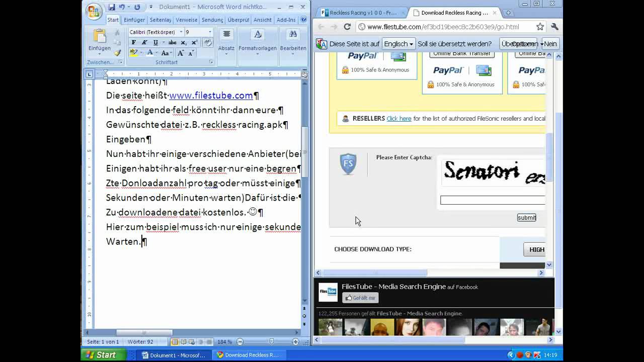Click the Undo arrow in Word's title bar

122,7
